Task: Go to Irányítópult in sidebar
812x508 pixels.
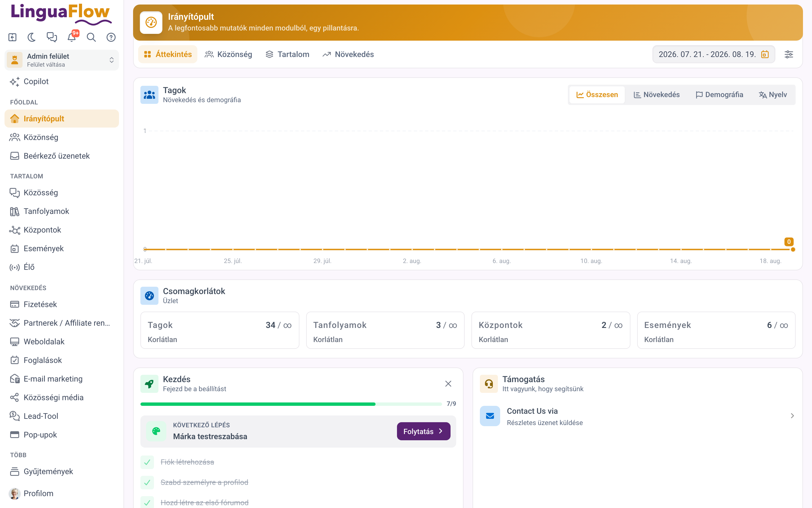Action: pos(62,119)
